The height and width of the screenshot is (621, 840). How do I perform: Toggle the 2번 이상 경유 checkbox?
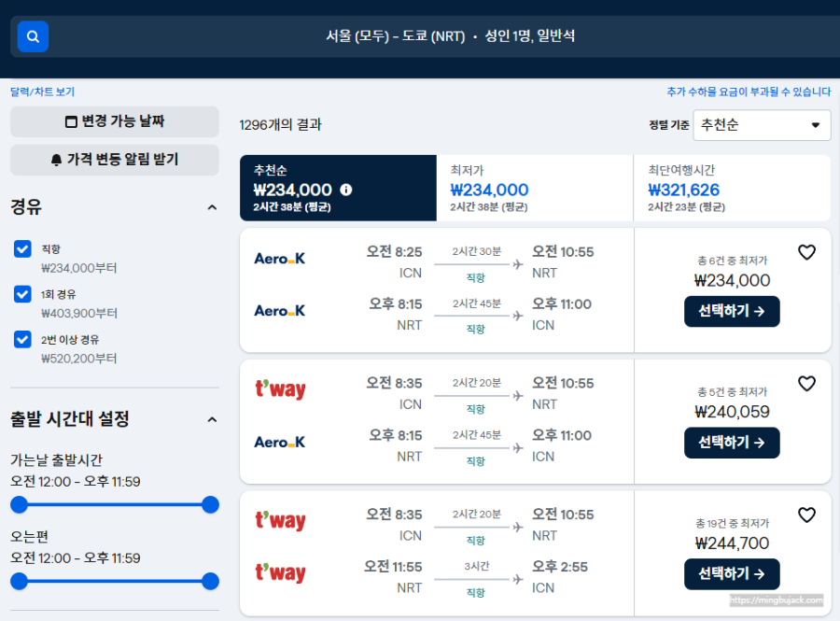pyautogui.click(x=22, y=339)
